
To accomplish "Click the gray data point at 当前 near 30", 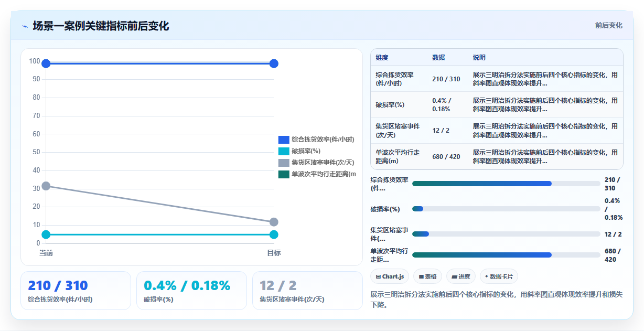I will point(46,186).
